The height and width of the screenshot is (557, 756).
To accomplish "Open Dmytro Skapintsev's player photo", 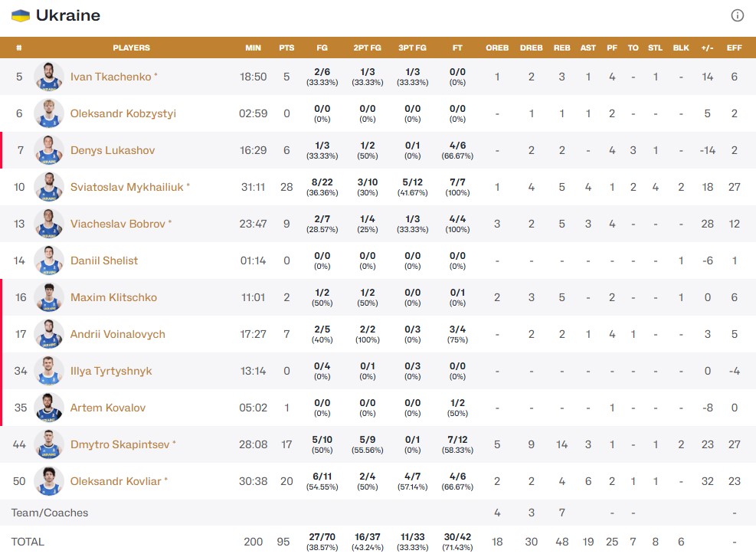I will pos(49,444).
